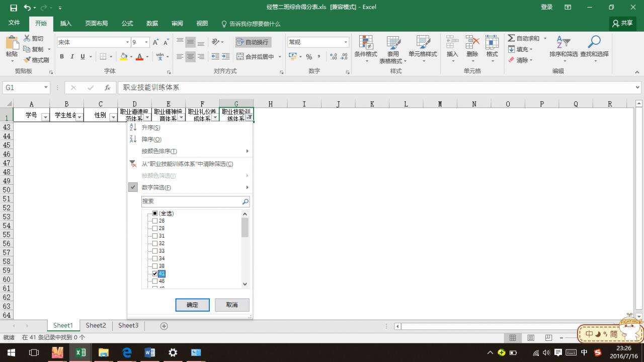Image resolution: width=644 pixels, height=362 pixels.
Task: Open the 学号 column filter dropdown
Action: (x=45, y=117)
